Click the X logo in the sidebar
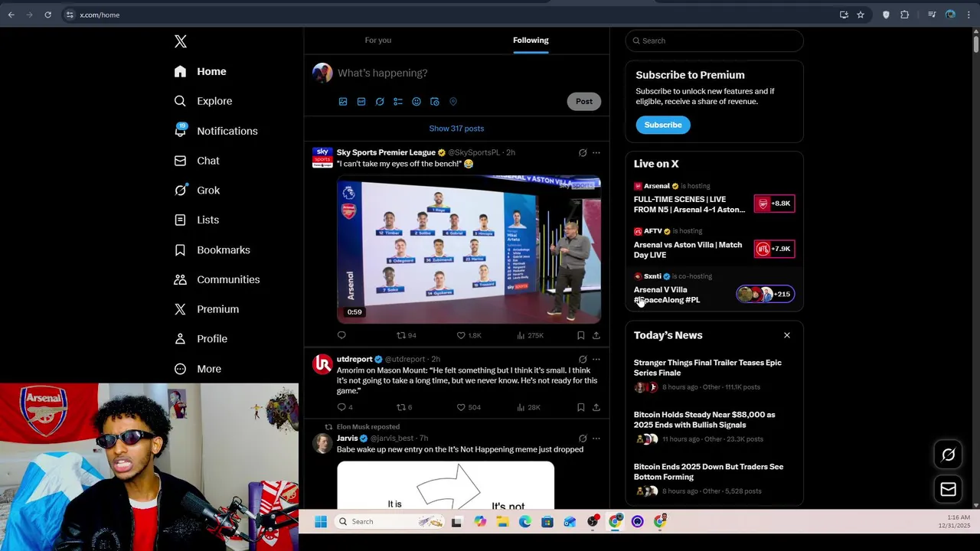 [181, 41]
